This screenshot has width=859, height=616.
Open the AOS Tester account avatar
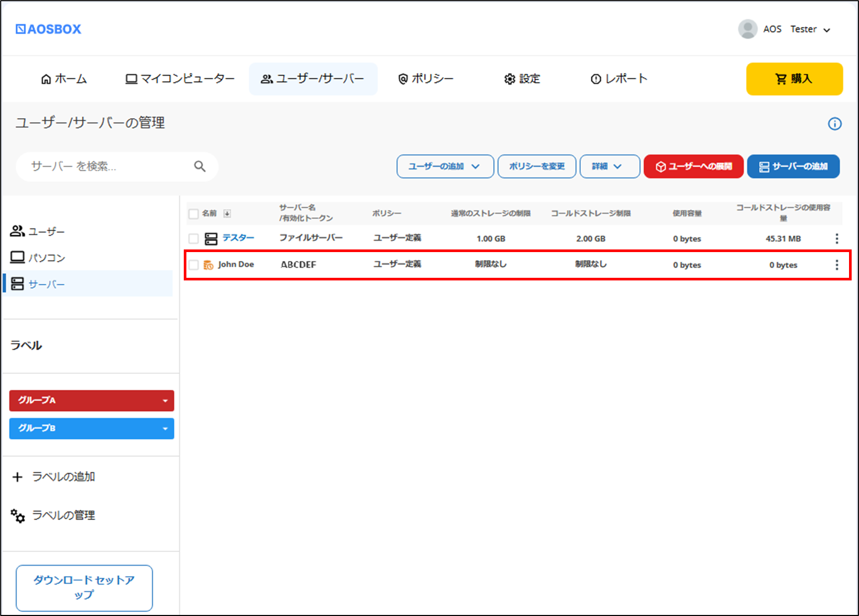(747, 29)
